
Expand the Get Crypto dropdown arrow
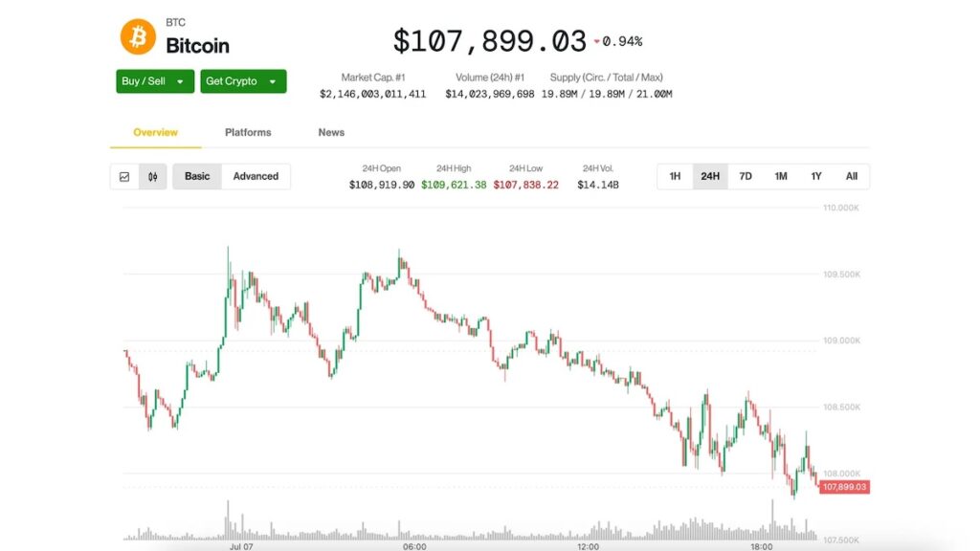(x=273, y=82)
